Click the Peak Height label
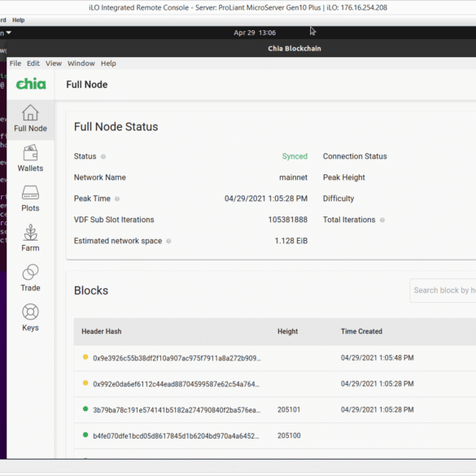 pos(343,177)
